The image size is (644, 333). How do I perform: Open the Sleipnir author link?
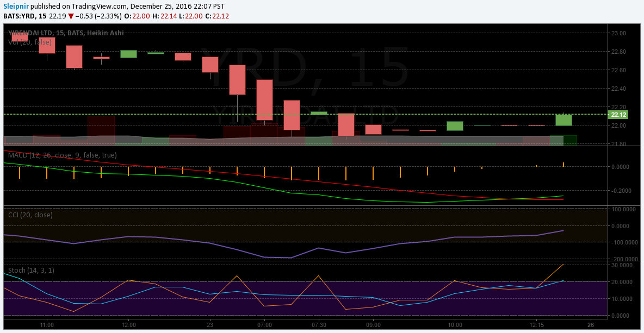click(16, 7)
